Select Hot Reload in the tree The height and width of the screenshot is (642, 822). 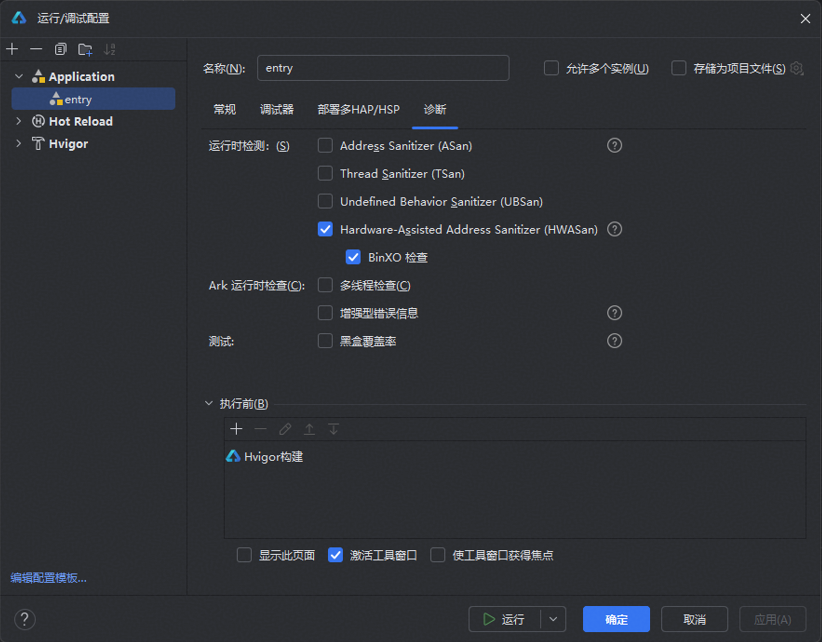tap(81, 121)
